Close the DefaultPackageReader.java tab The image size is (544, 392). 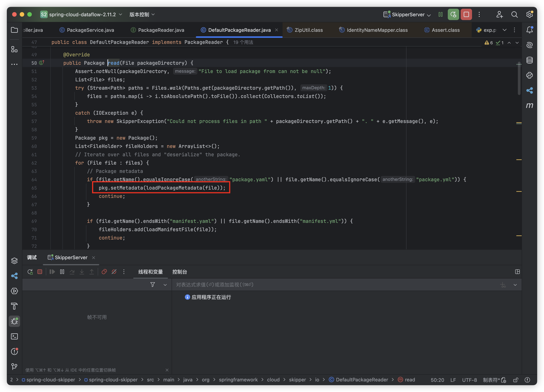277,30
